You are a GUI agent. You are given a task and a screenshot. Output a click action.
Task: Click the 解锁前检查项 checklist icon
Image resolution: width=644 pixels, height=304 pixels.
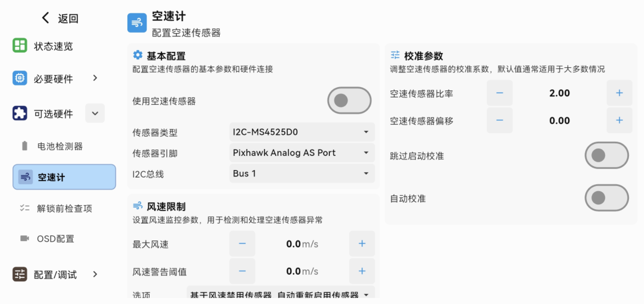(x=25, y=208)
